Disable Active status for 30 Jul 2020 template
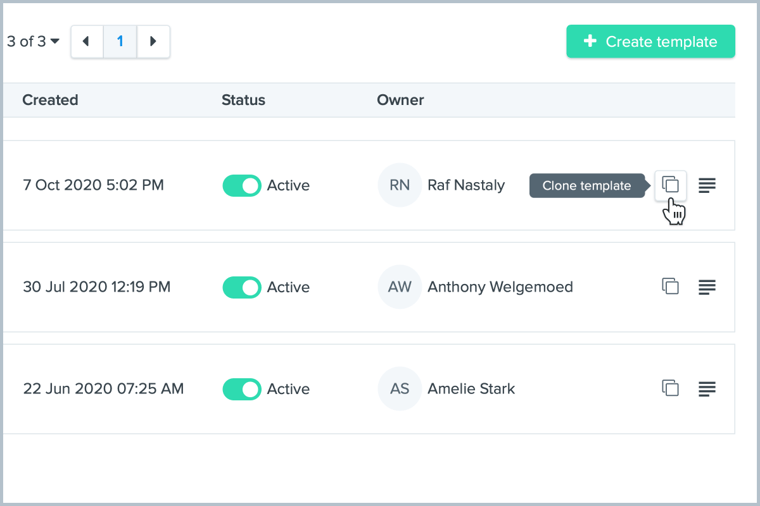Viewport: 760px width, 506px height. (241, 287)
